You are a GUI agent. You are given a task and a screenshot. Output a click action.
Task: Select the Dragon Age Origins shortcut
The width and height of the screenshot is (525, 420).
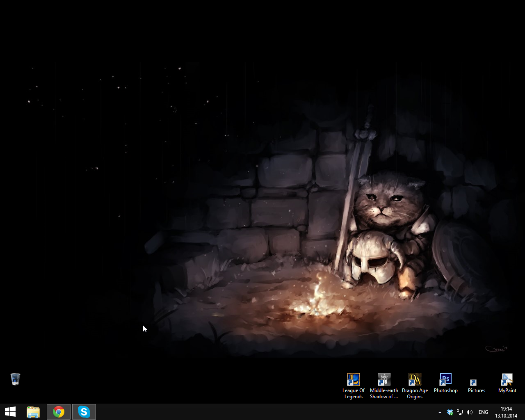point(415,380)
